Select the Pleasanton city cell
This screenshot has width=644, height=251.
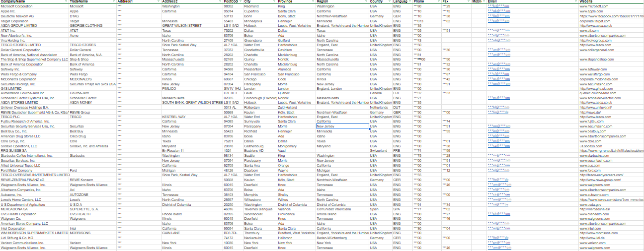[260, 69]
